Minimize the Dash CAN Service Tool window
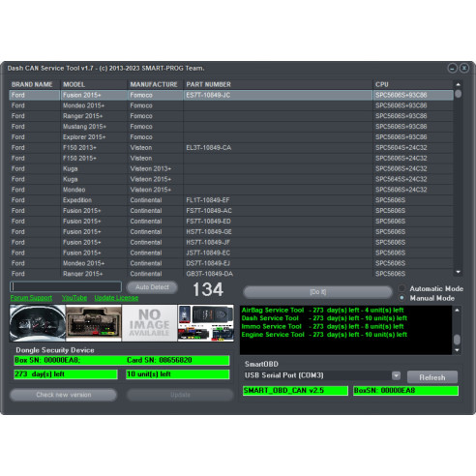Image resolution: width=476 pixels, height=476 pixels. coord(452,69)
